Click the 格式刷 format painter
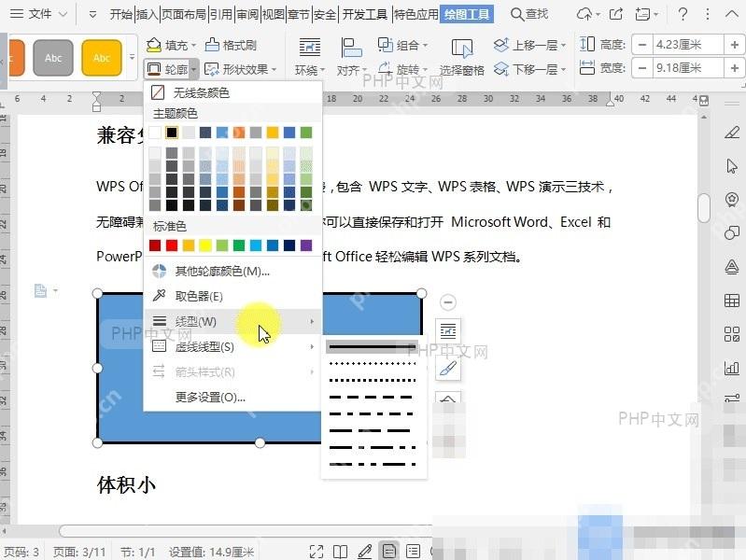This screenshot has height=560, width=746. [x=231, y=45]
